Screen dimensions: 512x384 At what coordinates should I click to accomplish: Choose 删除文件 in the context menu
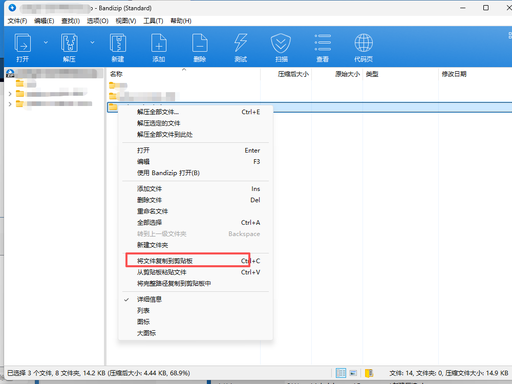(196, 200)
